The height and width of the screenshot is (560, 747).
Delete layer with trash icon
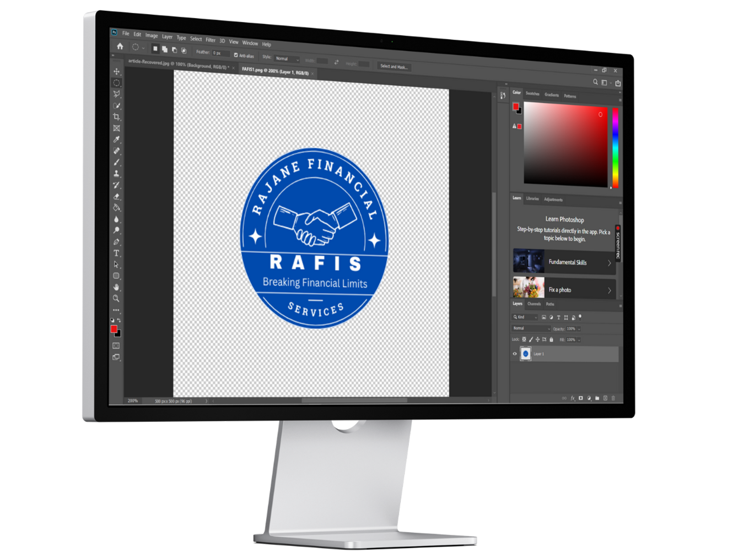pyautogui.click(x=614, y=398)
